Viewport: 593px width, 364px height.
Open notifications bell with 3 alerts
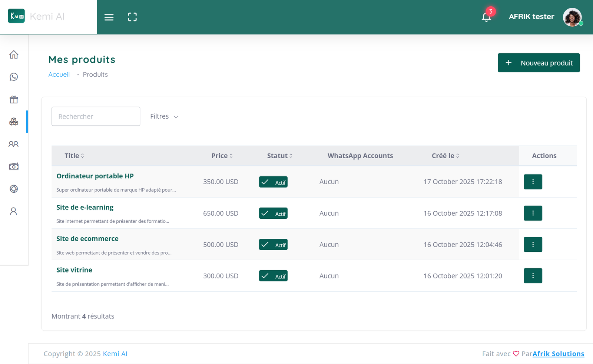point(486,17)
